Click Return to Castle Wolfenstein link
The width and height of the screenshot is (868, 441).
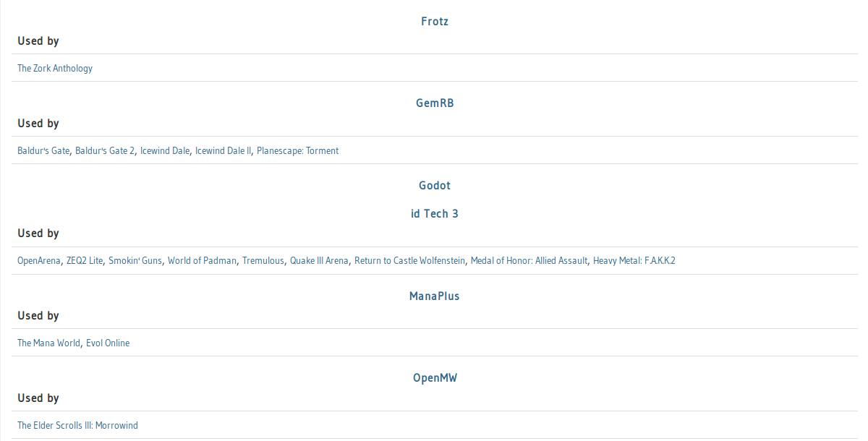(x=409, y=261)
